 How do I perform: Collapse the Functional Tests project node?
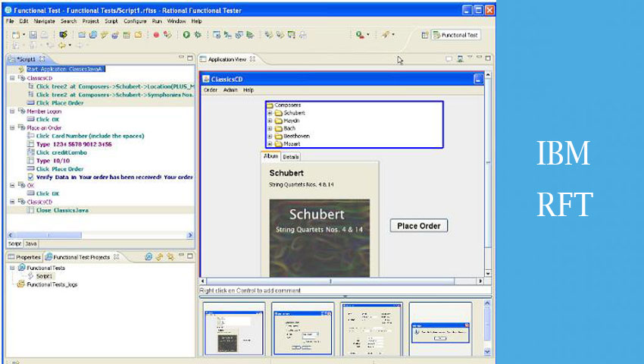[x=11, y=268]
